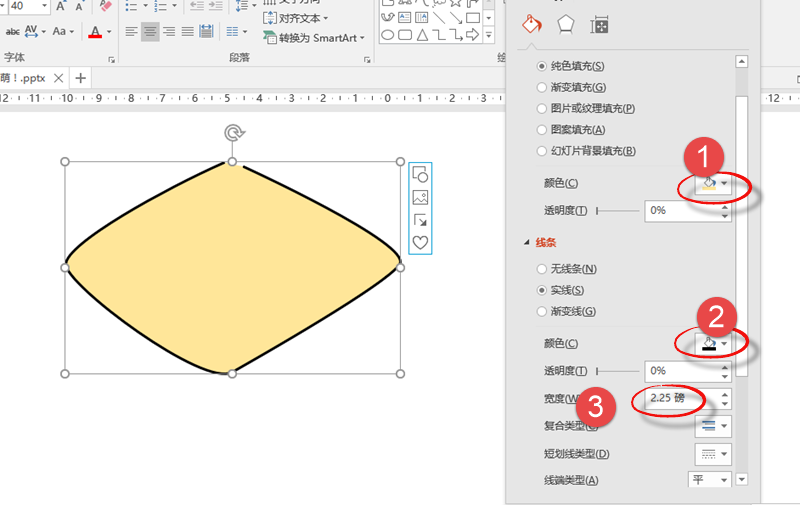Open the 短划线类型(D) dash type dropdown
The width and height of the screenshot is (800, 505).
(713, 453)
